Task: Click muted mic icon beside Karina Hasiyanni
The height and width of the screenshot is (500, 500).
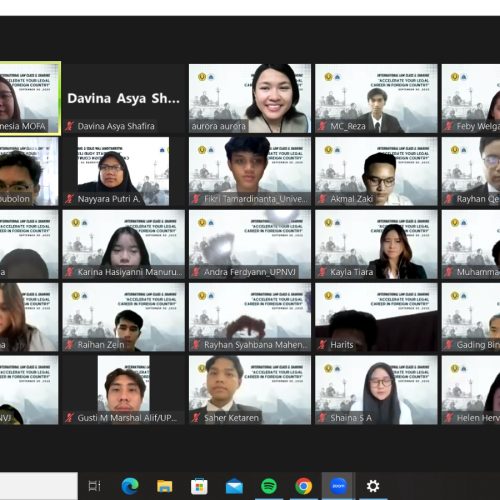Action: [70, 272]
